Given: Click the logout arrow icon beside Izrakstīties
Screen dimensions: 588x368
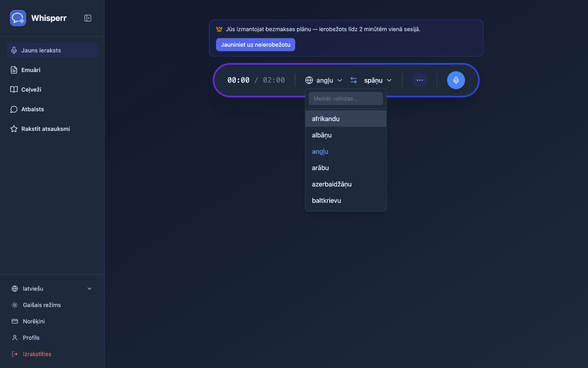Looking at the screenshot, I should coord(15,354).
